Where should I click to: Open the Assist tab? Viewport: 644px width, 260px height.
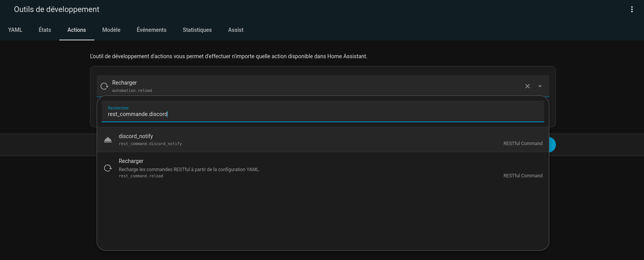pos(236,30)
